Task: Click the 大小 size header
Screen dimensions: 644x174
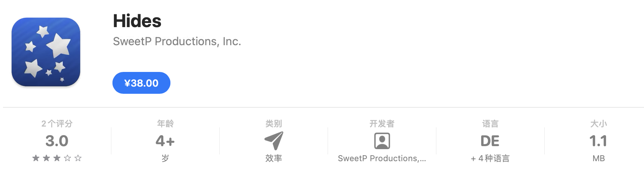Action: [x=598, y=124]
